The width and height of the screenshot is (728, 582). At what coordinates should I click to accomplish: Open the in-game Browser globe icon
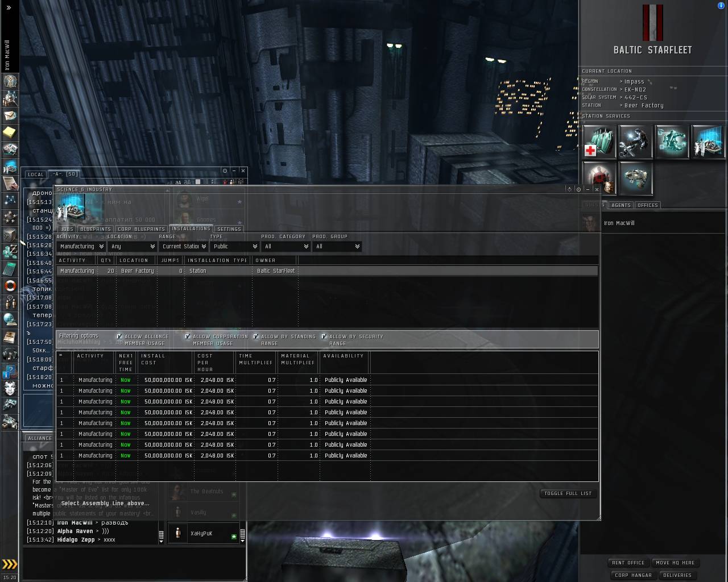[x=10, y=320]
